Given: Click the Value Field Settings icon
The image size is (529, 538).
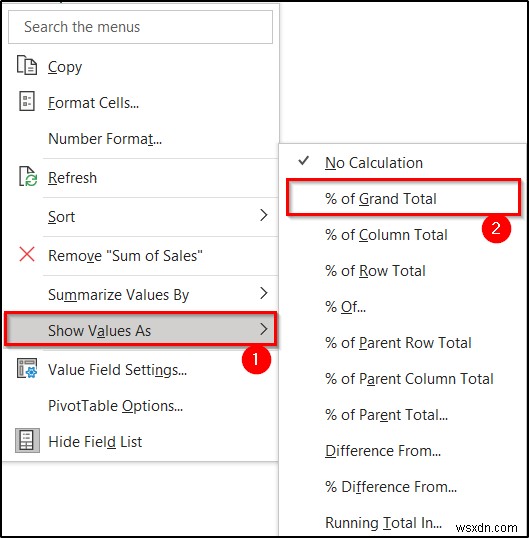Looking at the screenshot, I should click(27, 368).
